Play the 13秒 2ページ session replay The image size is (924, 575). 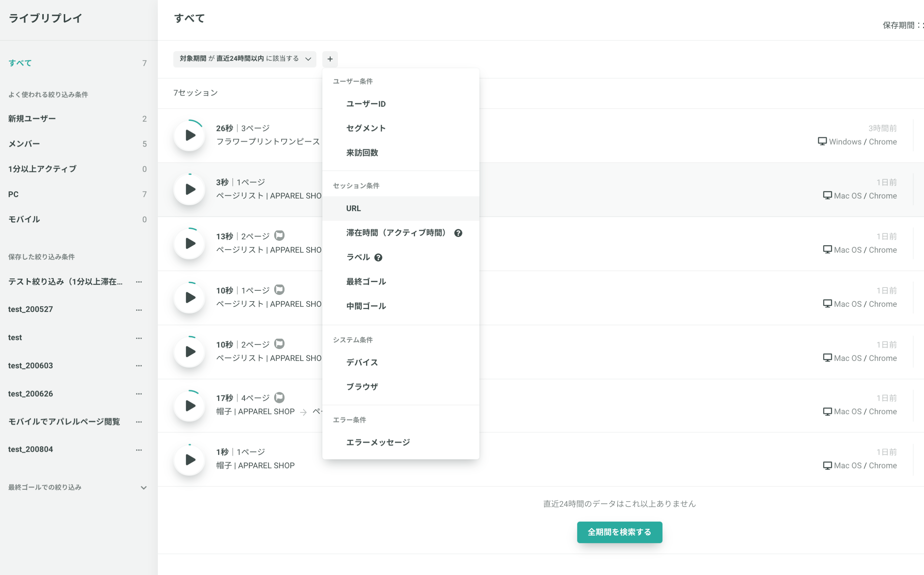(x=190, y=243)
